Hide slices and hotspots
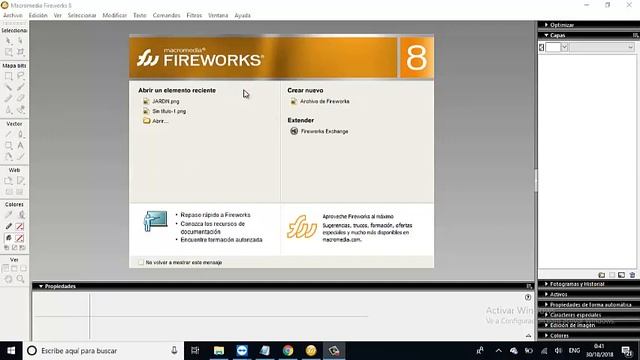The width and height of the screenshot is (640, 360). coord(9,192)
